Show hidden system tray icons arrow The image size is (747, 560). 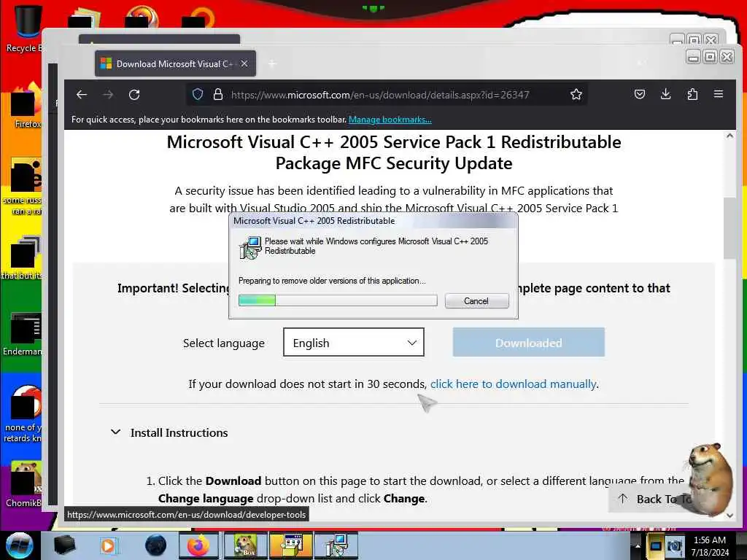click(x=638, y=545)
